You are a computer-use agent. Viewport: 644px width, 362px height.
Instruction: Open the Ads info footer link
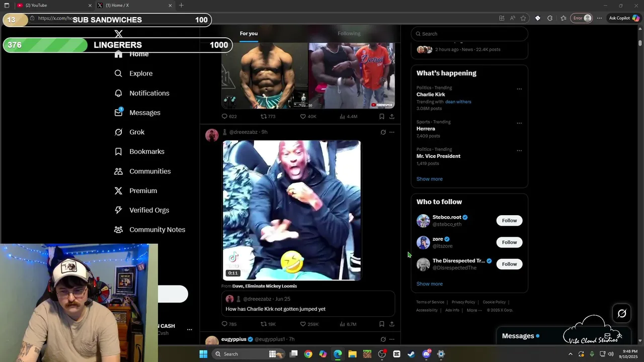(x=452, y=310)
